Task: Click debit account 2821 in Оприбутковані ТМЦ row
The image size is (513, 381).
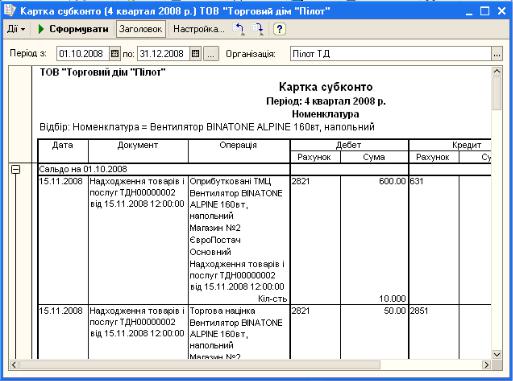Action: click(301, 181)
